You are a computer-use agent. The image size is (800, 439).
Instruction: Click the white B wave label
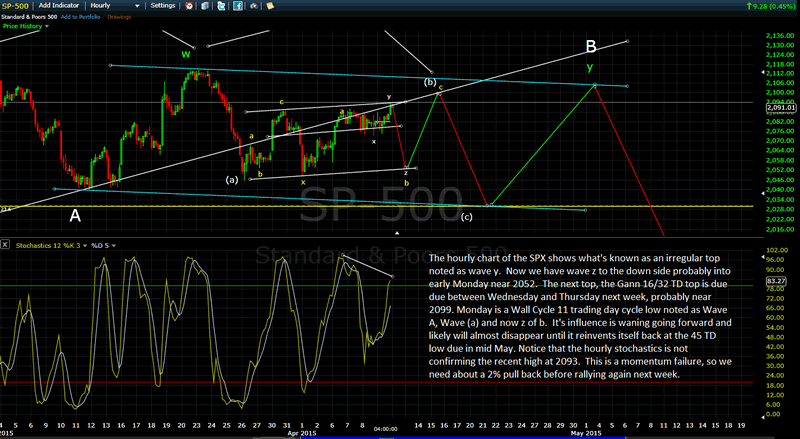(x=591, y=47)
